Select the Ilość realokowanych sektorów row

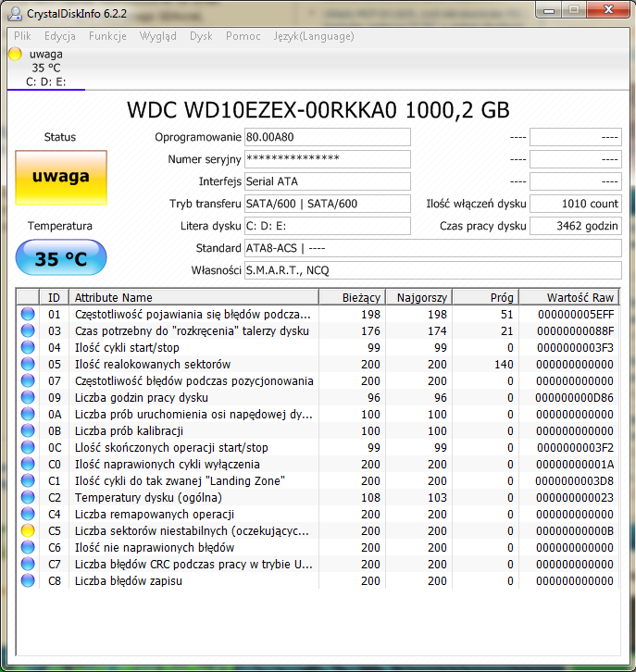click(x=318, y=365)
